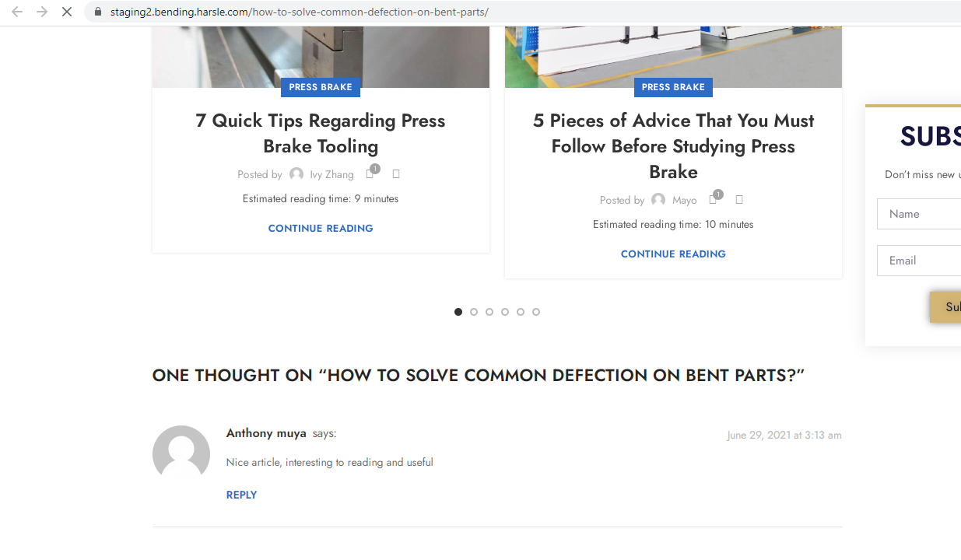Click the Email field in subscribe popup

click(919, 261)
